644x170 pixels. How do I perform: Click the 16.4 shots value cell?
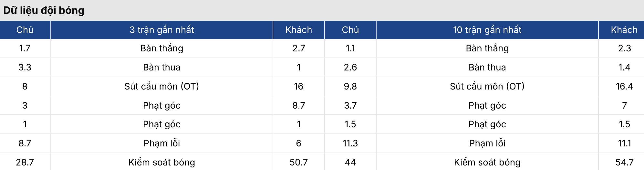[624, 86]
